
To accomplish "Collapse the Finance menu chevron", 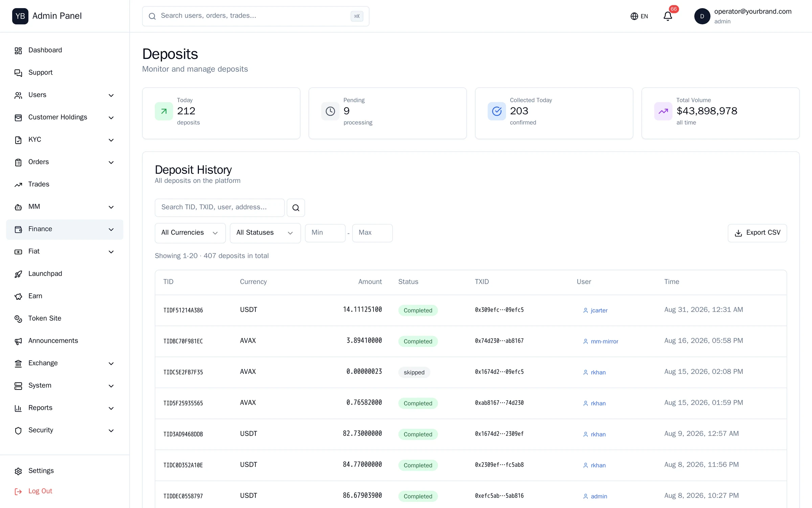I will pos(111,230).
